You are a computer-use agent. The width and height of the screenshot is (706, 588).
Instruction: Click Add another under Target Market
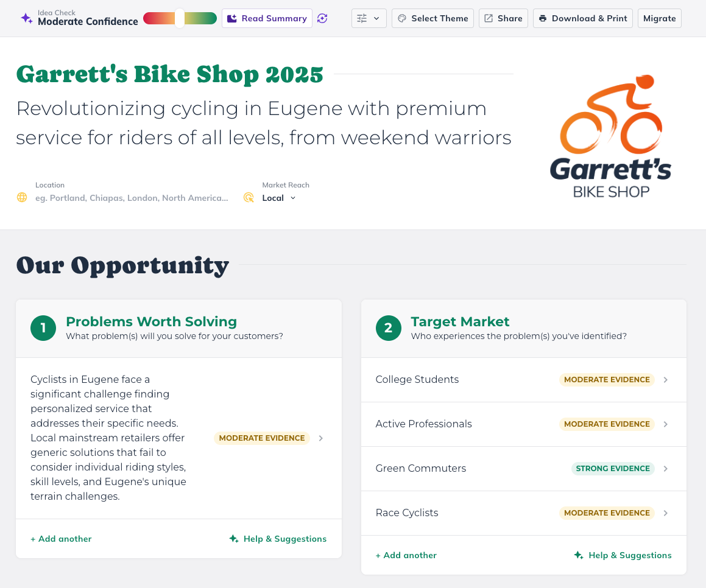click(406, 555)
